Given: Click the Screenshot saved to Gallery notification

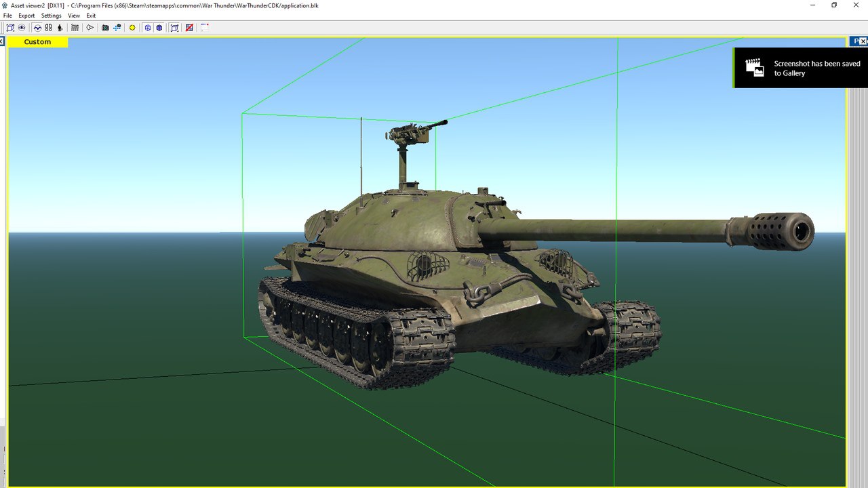Looking at the screenshot, I should tap(799, 68).
